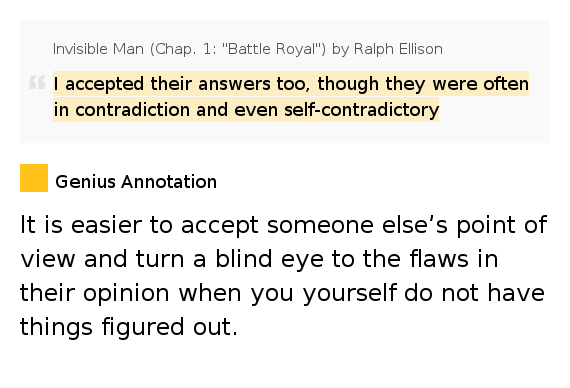Click the phrase 'blind eye' in annotation
Image resolution: width=570 pixels, height=388 pixels.
coord(269,259)
